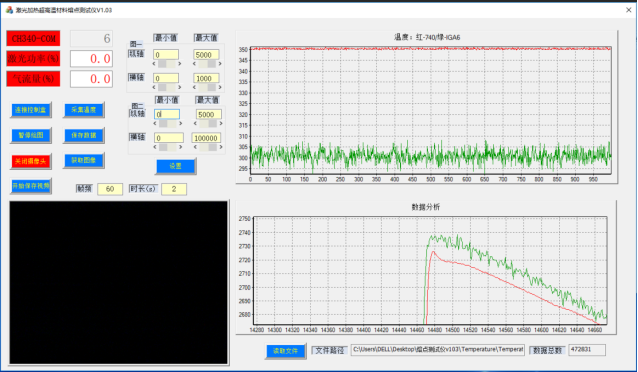The image size is (638, 372).
Task: Click the application icon in title bar
Action: tap(9, 10)
